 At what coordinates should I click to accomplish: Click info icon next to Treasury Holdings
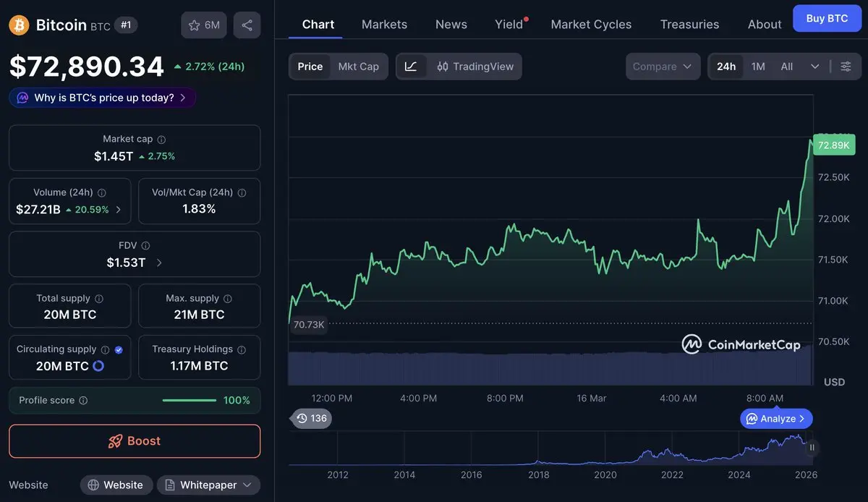pos(242,349)
